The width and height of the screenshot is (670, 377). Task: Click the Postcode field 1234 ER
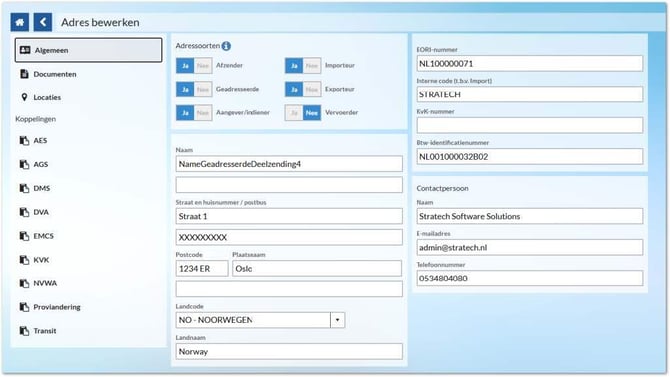[202, 268]
